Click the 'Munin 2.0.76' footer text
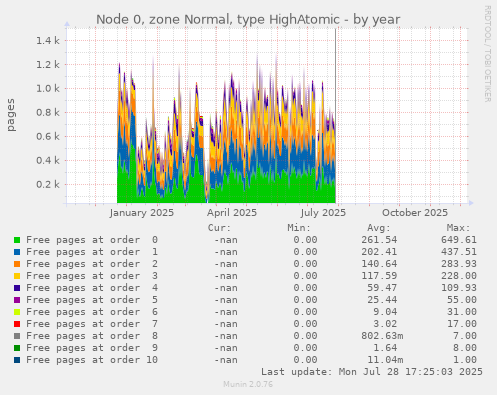The width and height of the screenshot is (497, 395). point(248,384)
